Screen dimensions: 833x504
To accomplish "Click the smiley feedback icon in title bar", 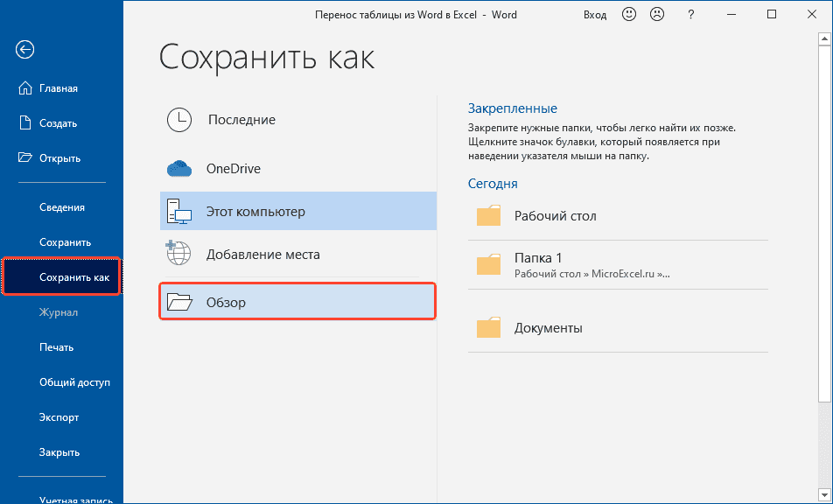I will 629,14.
